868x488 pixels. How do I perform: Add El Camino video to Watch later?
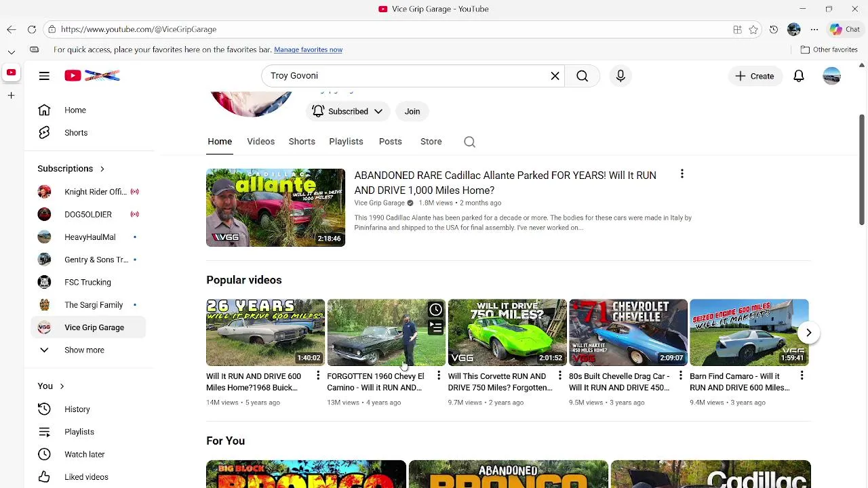tap(435, 310)
